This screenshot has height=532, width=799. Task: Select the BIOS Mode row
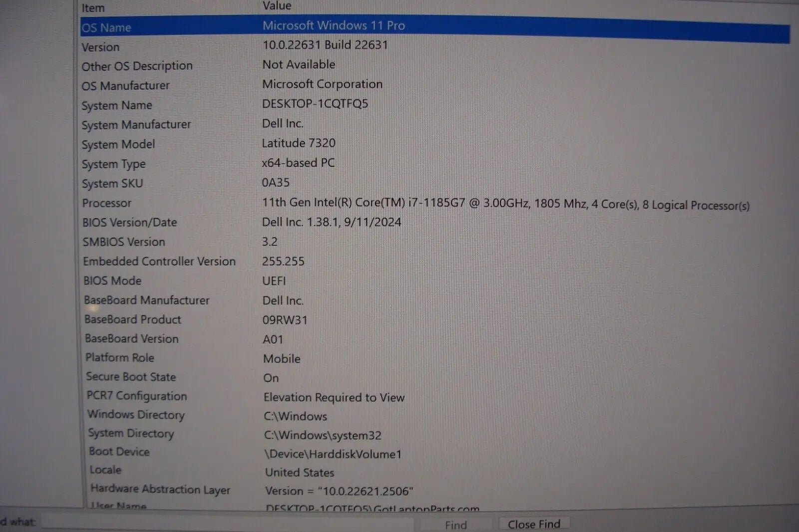pyautogui.click(x=112, y=281)
